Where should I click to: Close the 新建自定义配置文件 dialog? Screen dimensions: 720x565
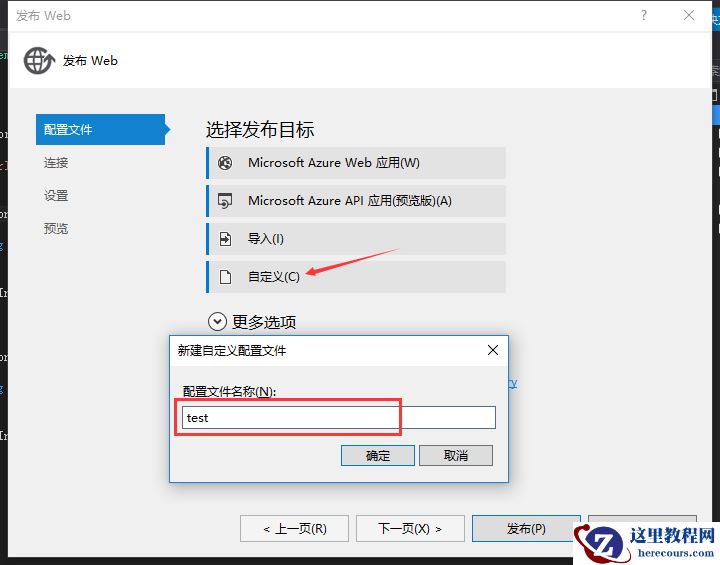coord(493,350)
